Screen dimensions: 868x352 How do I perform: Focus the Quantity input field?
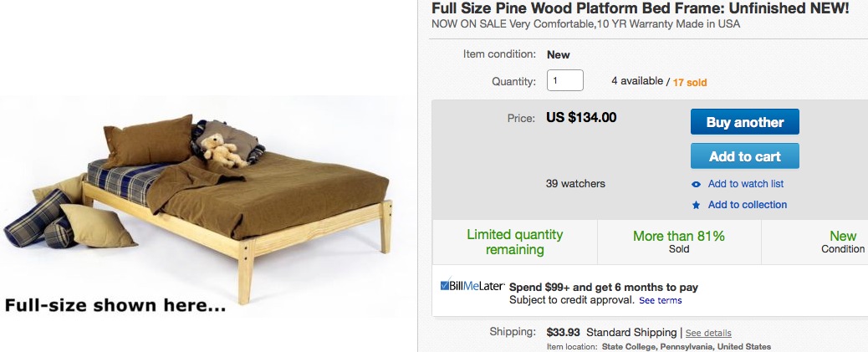click(x=564, y=80)
